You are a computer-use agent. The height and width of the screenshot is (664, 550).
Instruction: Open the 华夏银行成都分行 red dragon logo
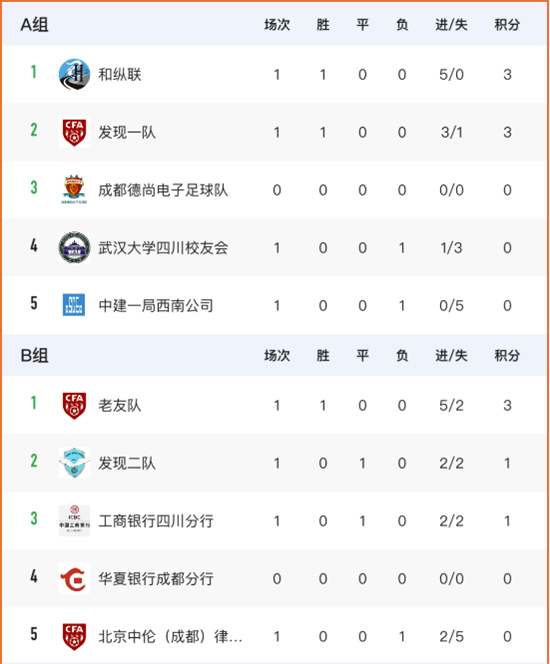[74, 578]
